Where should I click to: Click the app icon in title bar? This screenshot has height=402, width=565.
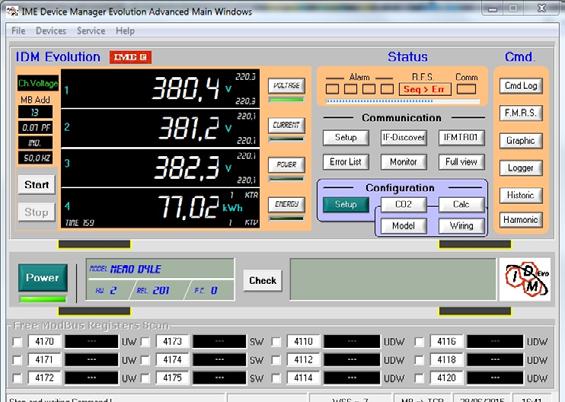[12, 12]
